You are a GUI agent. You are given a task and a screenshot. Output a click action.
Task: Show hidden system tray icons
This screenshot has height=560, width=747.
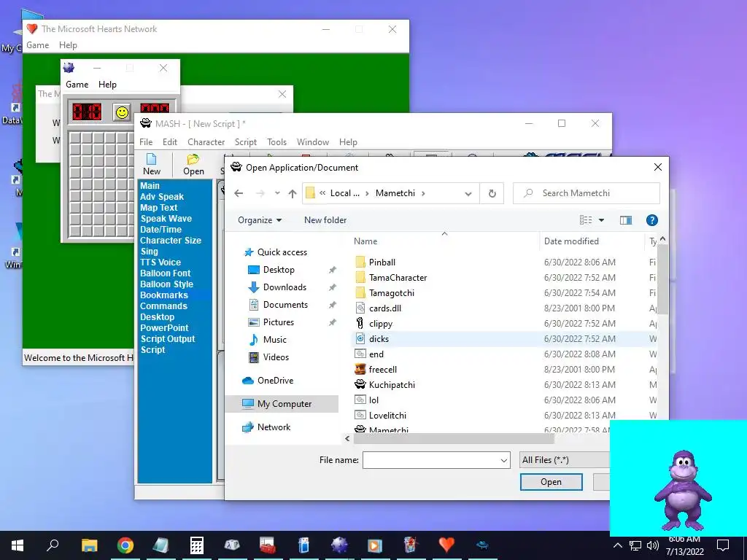617,545
